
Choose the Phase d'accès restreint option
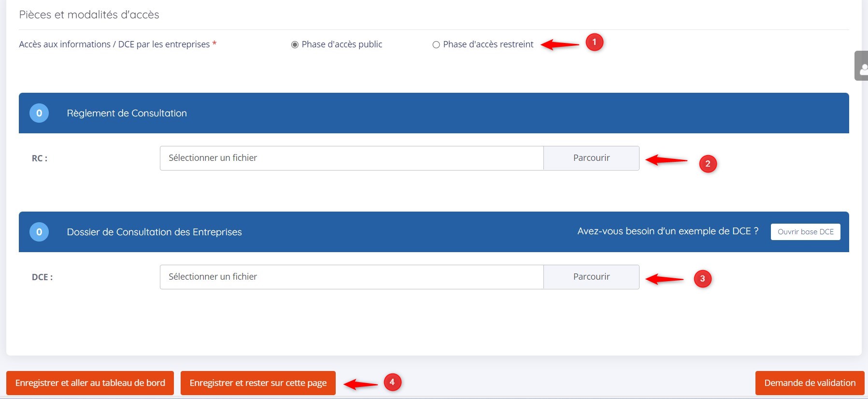436,44
